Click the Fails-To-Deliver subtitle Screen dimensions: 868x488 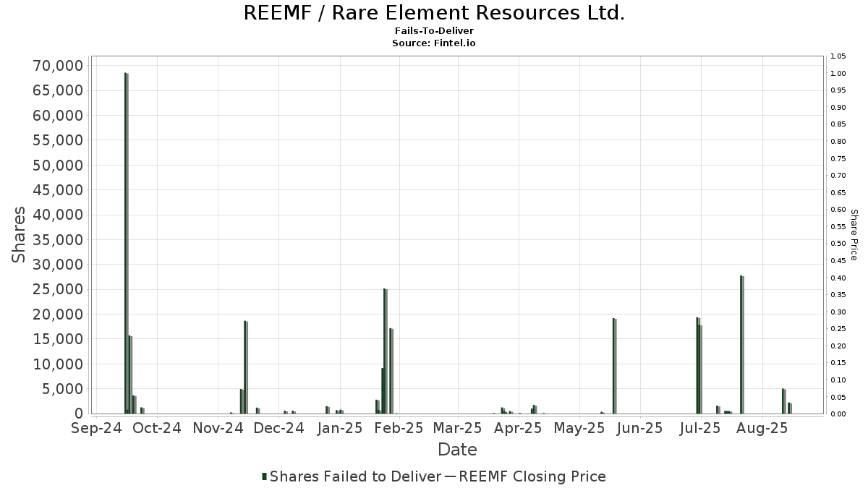point(434,32)
